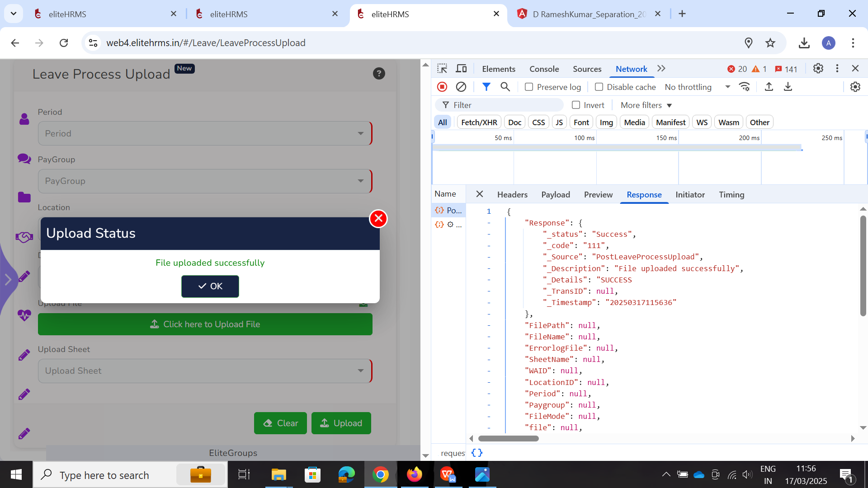
Task: Close the Upload Status dialog with red X
Action: (378, 219)
